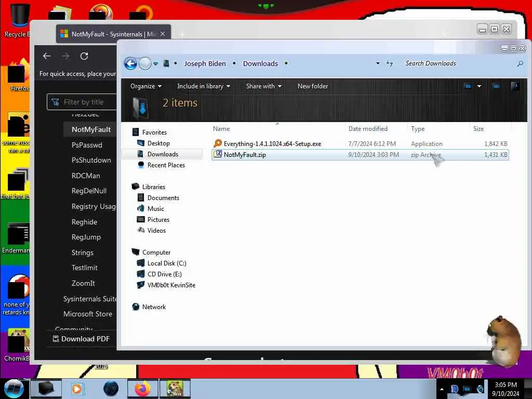Select Recent Places under Favorites
The image size is (532, 399).
point(166,165)
